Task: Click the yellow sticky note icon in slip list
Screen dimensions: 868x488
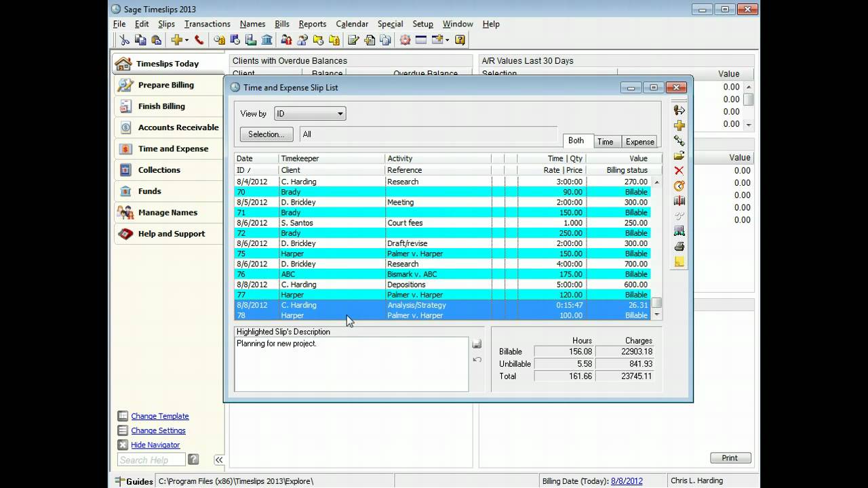Action: coord(679,262)
